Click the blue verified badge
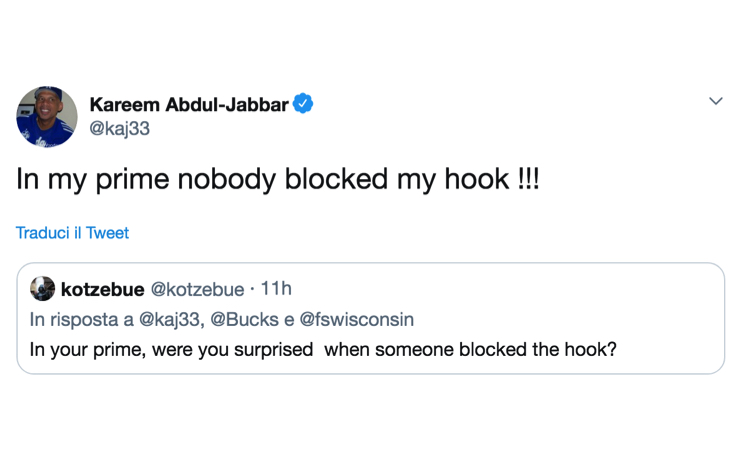This screenshot has height=462, width=738. [303, 104]
